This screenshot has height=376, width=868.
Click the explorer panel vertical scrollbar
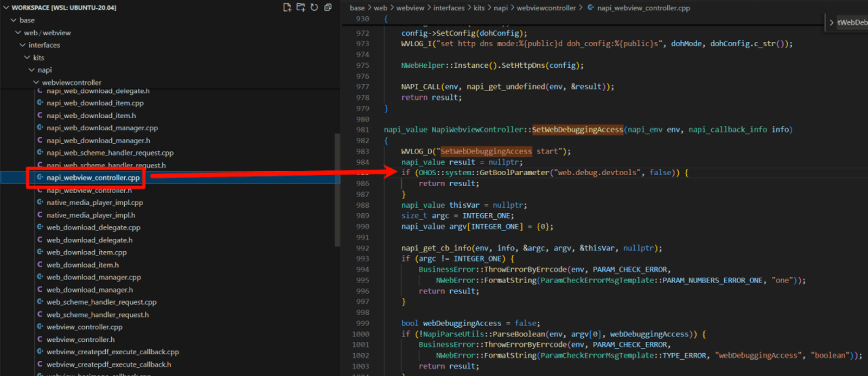pyautogui.click(x=337, y=190)
